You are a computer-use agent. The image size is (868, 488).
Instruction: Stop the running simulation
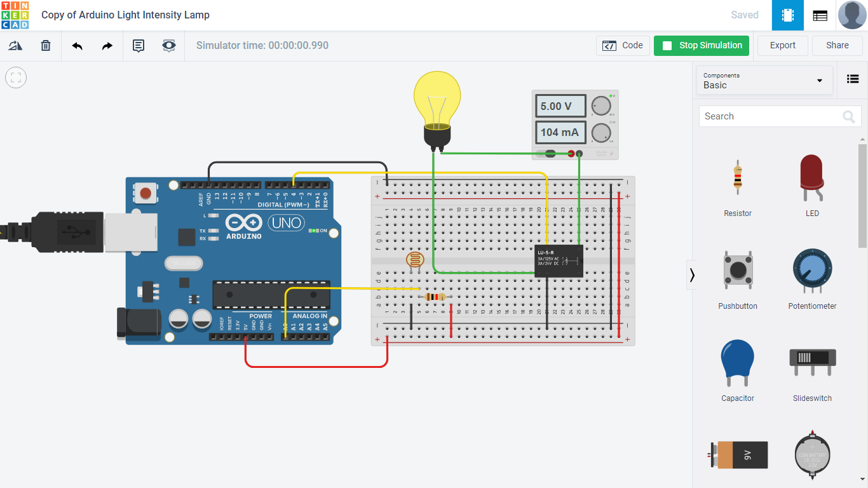coord(702,46)
